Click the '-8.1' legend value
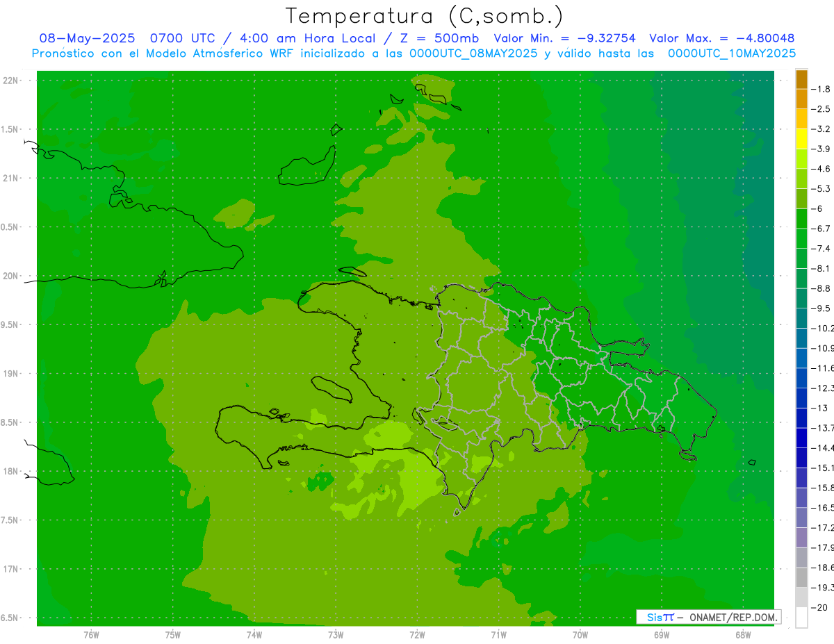Image resolution: width=834 pixels, height=644 pixels. click(822, 268)
